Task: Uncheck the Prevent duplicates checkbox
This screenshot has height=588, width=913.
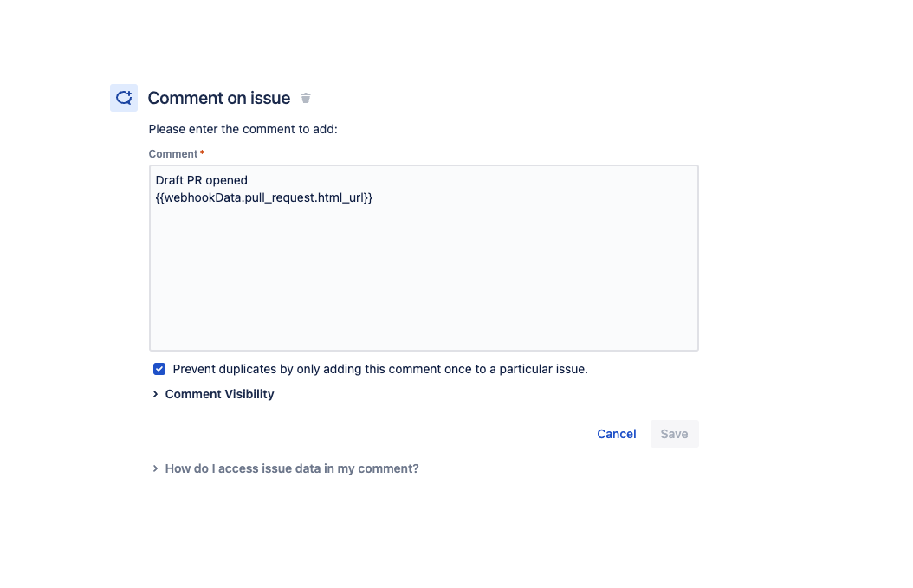Action: 159,369
